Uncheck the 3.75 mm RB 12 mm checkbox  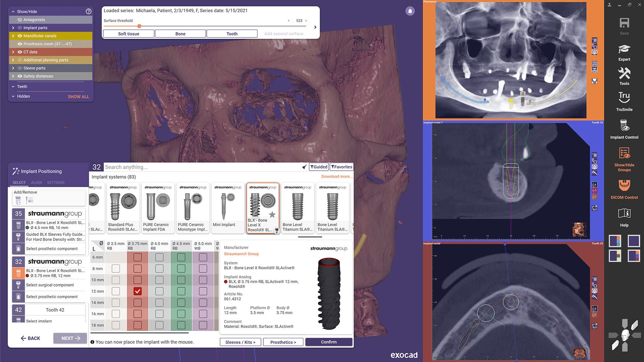point(138,291)
